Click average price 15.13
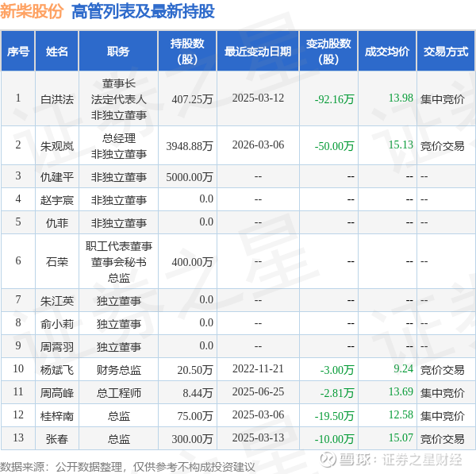The image size is (476, 474). click(401, 145)
